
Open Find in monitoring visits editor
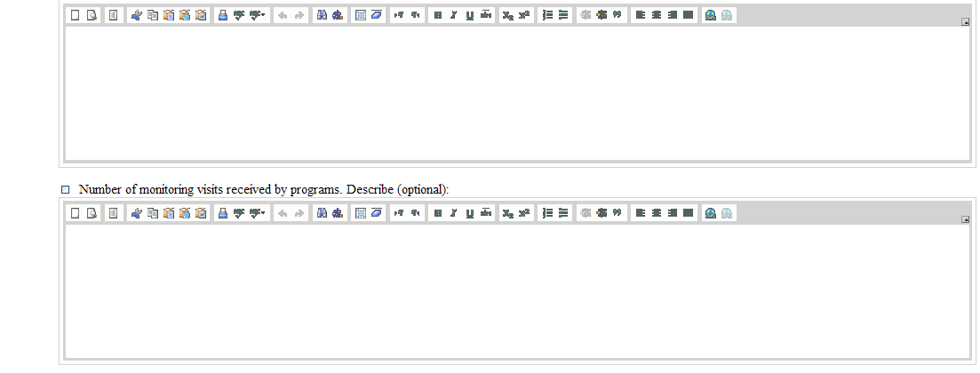pyautogui.click(x=322, y=213)
